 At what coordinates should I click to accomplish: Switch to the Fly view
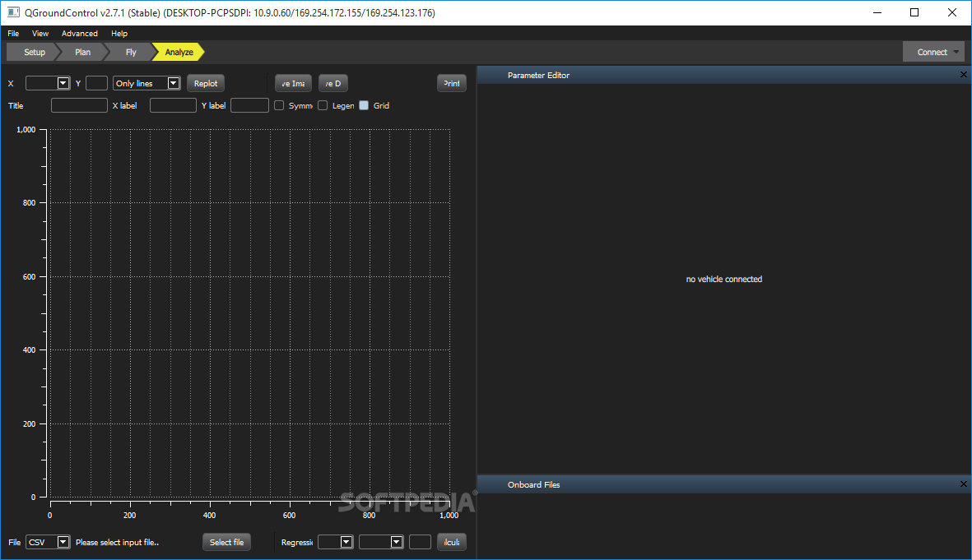tap(131, 52)
